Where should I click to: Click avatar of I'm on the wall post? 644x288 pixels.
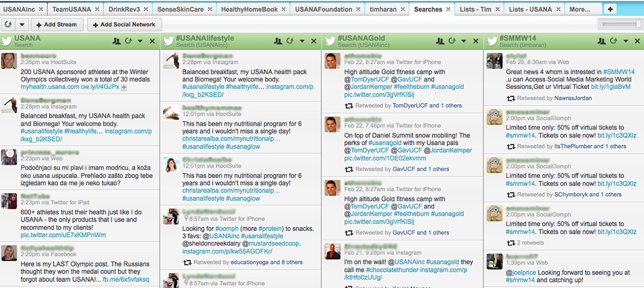pos(332,251)
